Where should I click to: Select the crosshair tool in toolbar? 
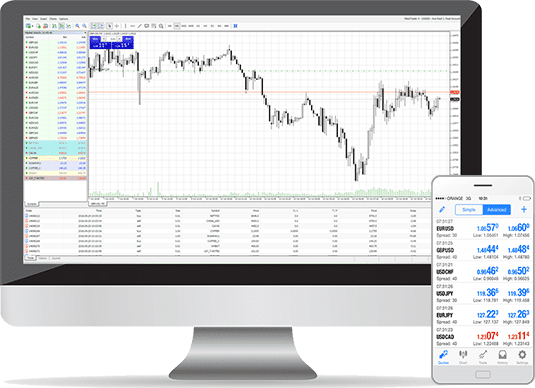coord(117,26)
